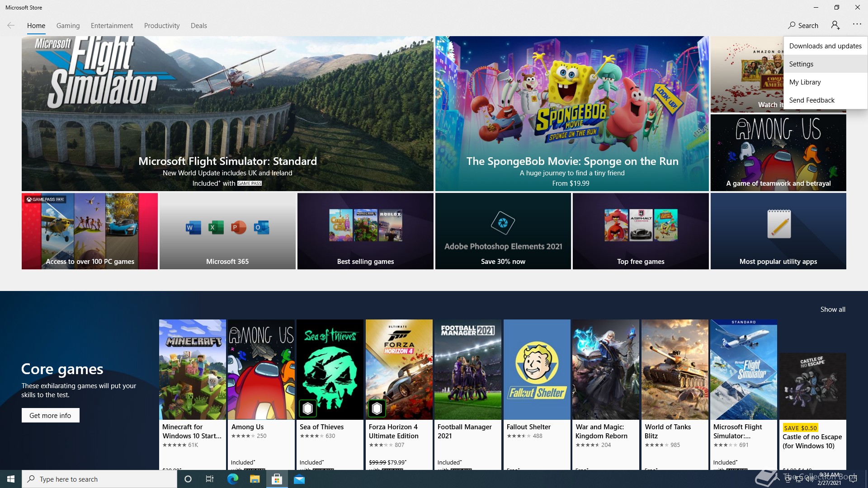Click the PowerPoint icon in Microsoft 365 tile

pos(238,227)
